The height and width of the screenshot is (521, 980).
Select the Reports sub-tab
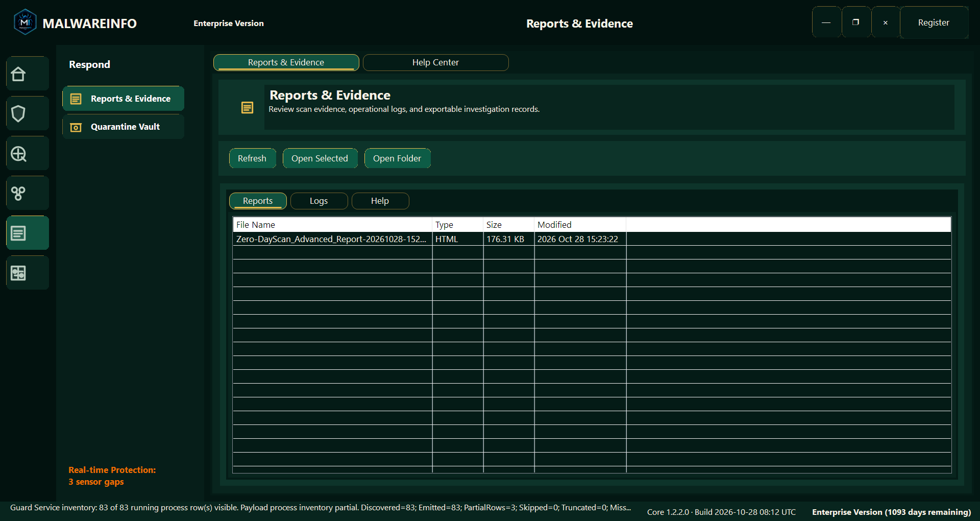[x=258, y=201]
